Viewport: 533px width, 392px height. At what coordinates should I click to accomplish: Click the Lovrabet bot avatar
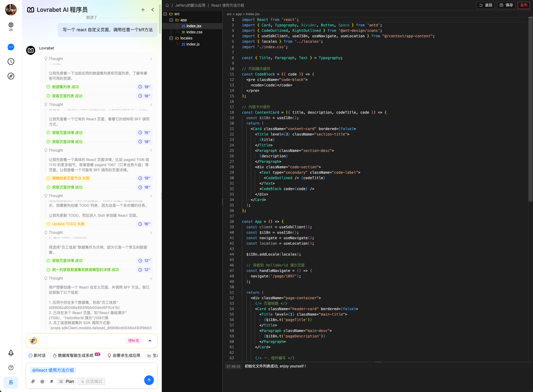pyautogui.click(x=31, y=50)
